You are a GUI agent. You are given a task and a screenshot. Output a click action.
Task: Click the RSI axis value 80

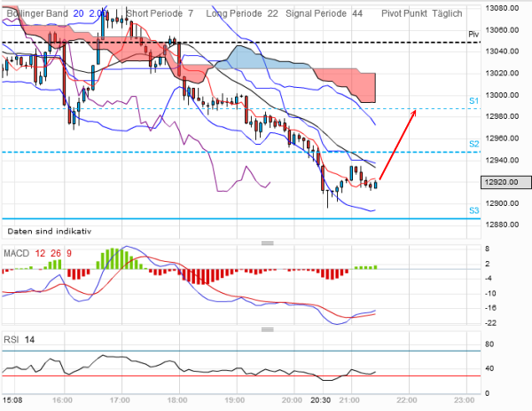489,344
